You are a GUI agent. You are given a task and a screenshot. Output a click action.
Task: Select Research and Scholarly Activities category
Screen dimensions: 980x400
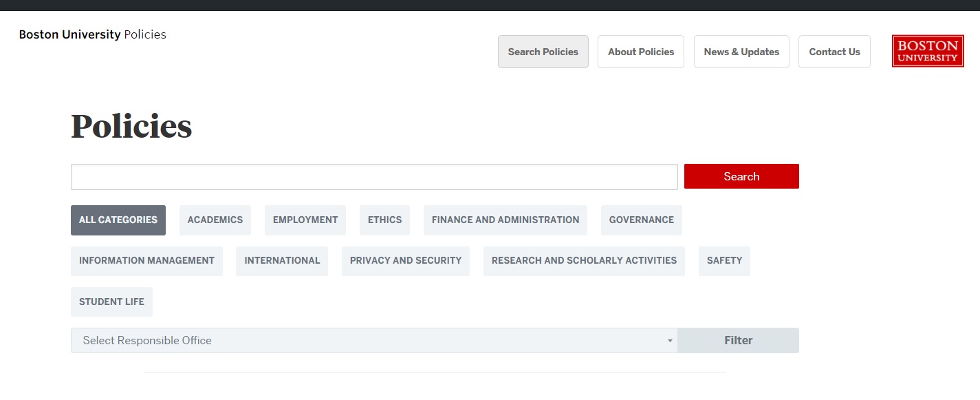coord(584,261)
